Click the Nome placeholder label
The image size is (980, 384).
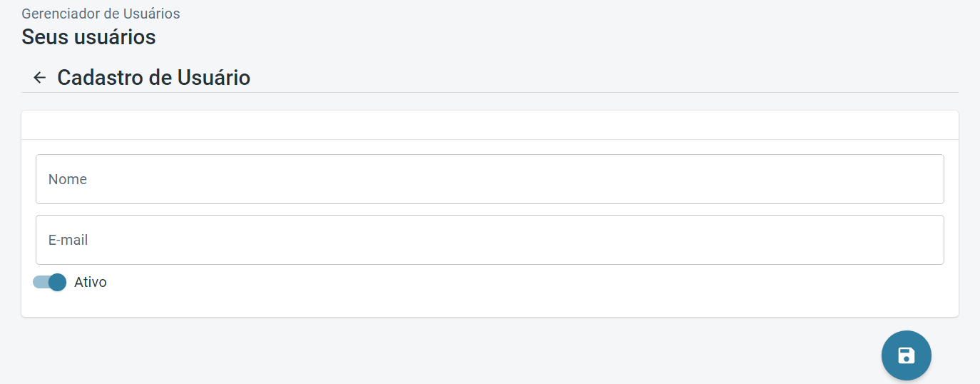[68, 179]
